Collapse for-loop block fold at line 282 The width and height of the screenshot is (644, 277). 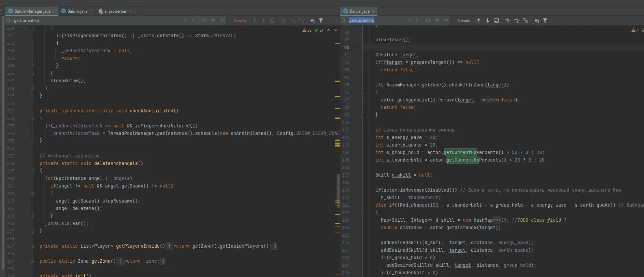[32, 193]
